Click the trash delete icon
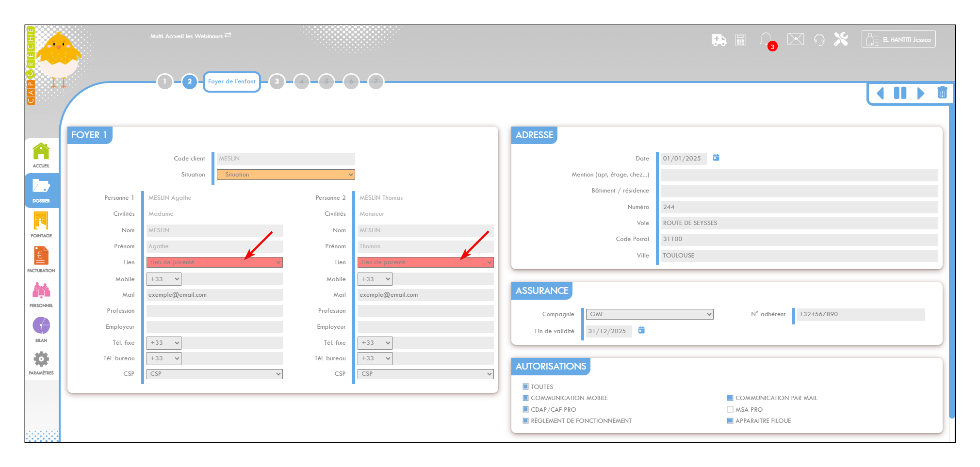The height and width of the screenshot is (467, 980). (942, 93)
